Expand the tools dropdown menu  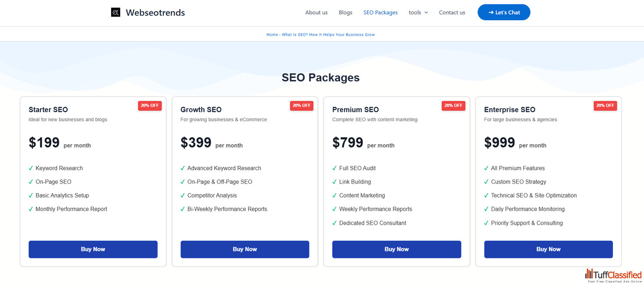click(418, 13)
